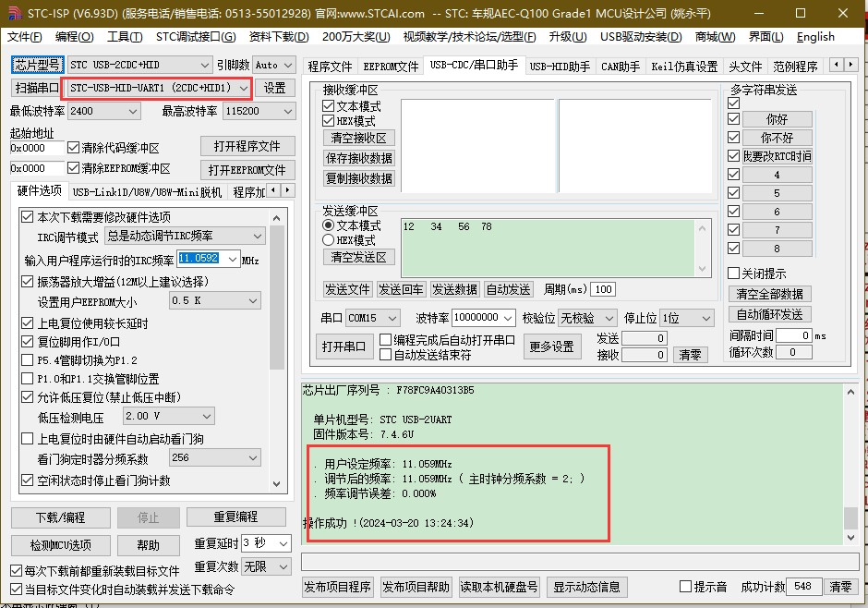Click left arrow of hardware options tab strip
The height and width of the screenshot is (608, 868).
273,190
